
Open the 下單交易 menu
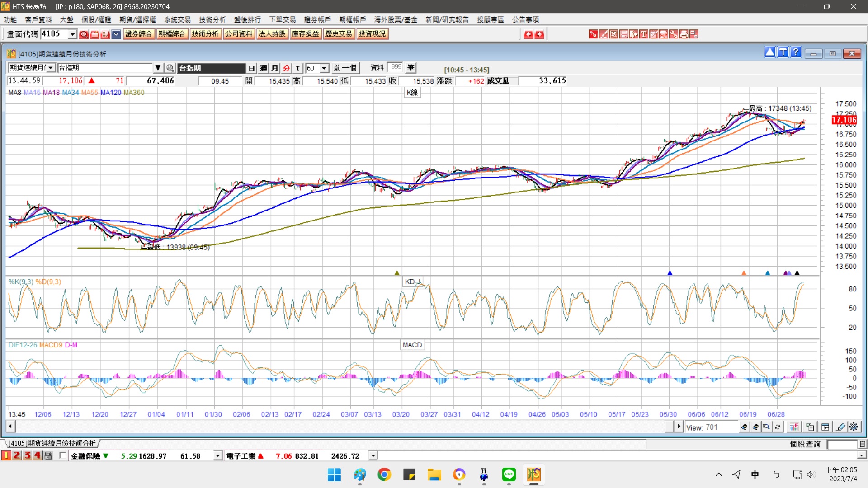282,19
